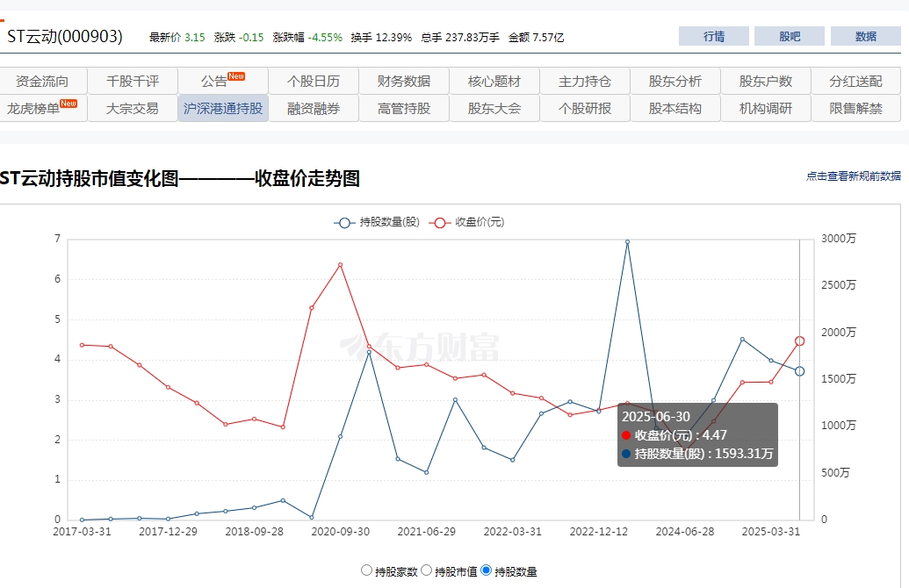Image resolution: width=909 pixels, height=588 pixels.
Task: View the 股东户数 tab
Action: tap(766, 81)
